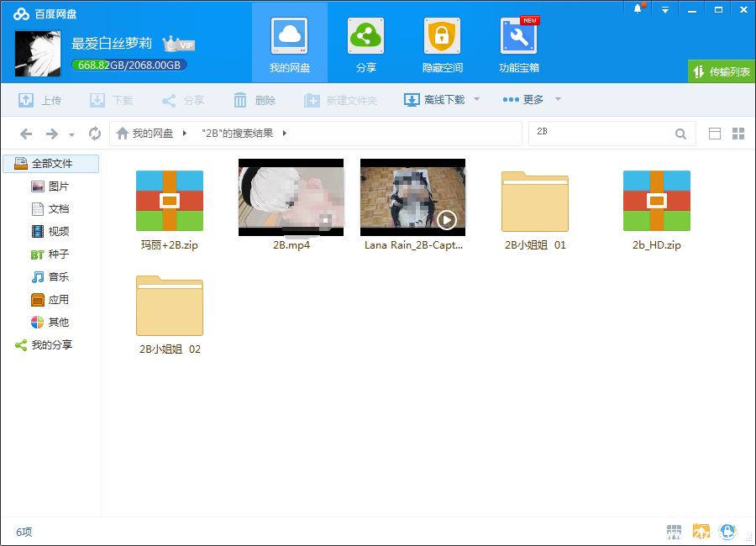The image size is (756, 546).
Task: Click the 百度网盘 logo
Action: tap(45, 14)
